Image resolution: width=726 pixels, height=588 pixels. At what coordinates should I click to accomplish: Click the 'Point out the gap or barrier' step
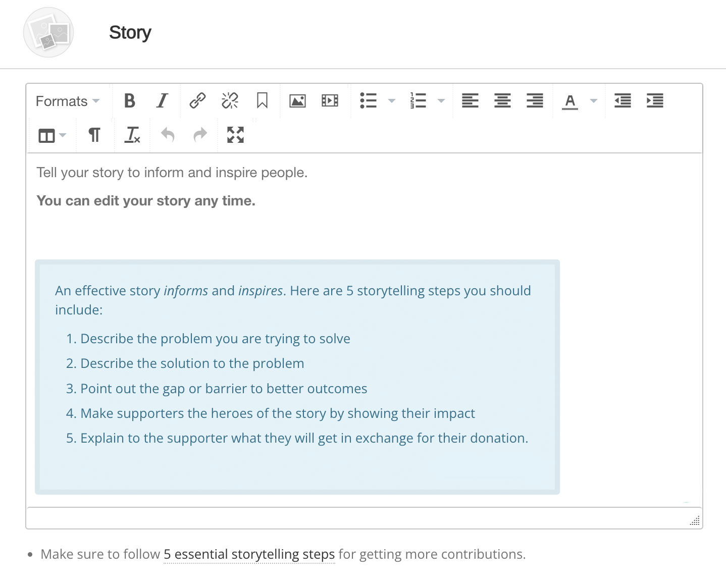click(224, 389)
